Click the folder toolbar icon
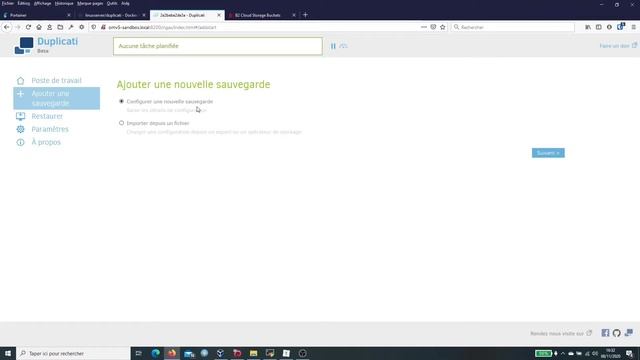This screenshot has width=640, height=360. (60, 27)
